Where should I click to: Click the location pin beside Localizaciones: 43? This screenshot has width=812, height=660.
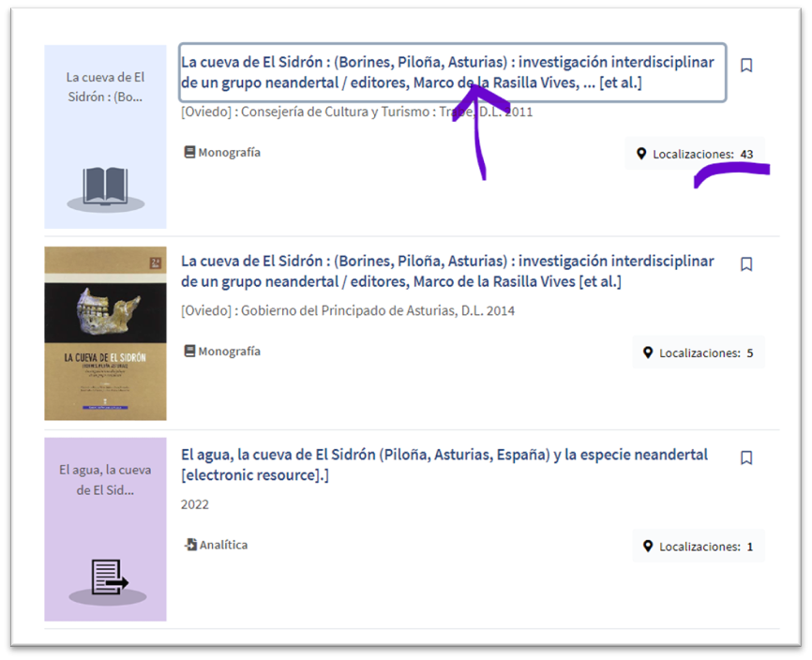pos(641,154)
